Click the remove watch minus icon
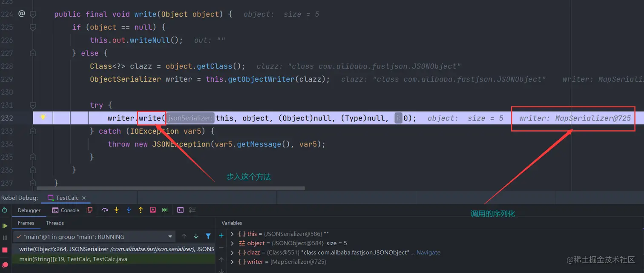The width and height of the screenshot is (644, 273). point(221,247)
